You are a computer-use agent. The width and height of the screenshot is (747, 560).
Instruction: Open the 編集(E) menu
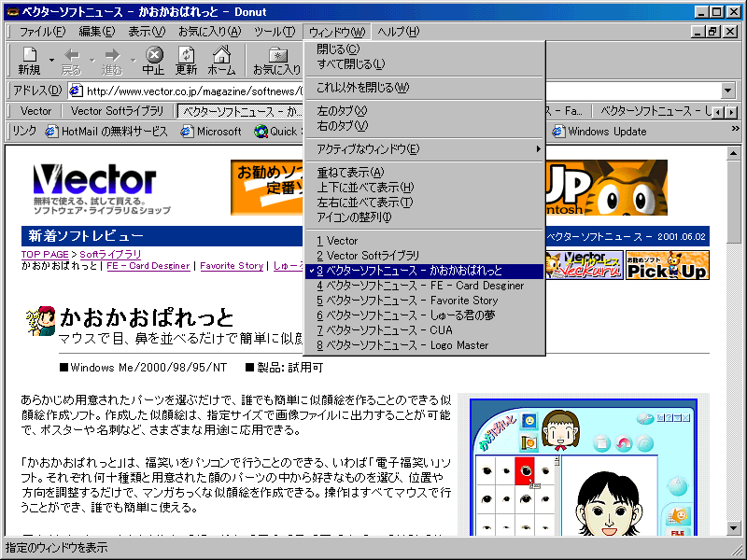pyautogui.click(x=97, y=32)
